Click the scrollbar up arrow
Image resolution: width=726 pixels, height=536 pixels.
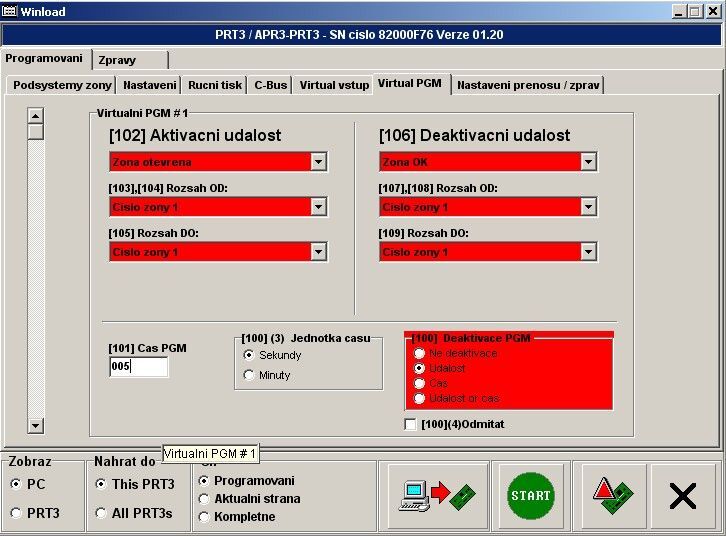point(36,114)
